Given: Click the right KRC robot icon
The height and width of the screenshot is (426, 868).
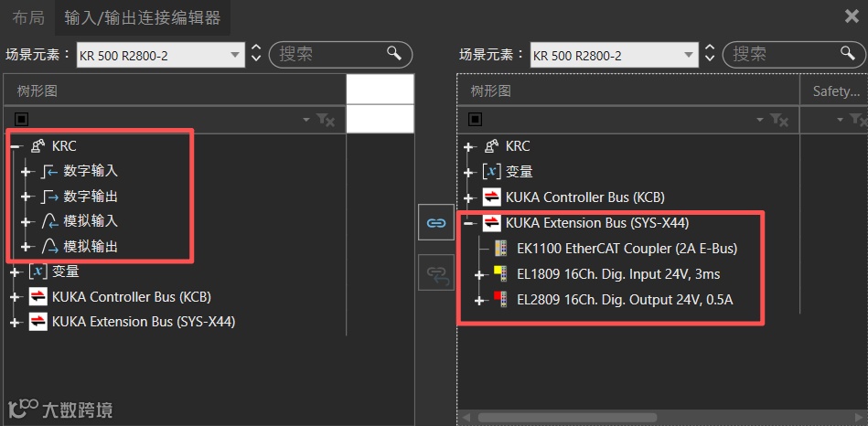Looking at the screenshot, I should click(x=491, y=146).
